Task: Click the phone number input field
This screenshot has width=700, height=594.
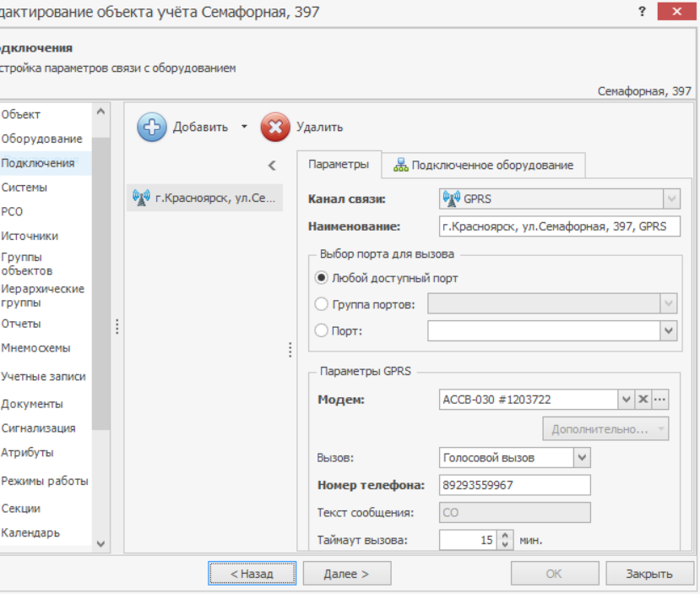Action: coord(514,485)
